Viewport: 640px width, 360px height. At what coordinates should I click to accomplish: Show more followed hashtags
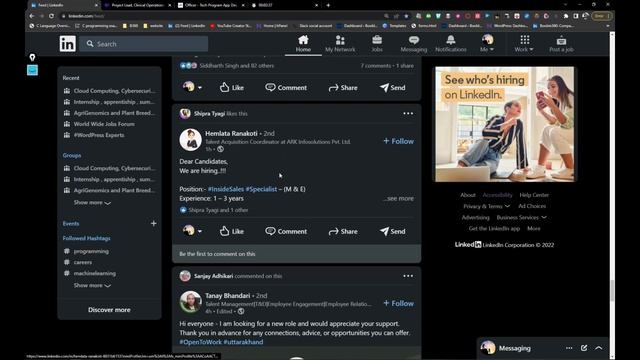click(92, 285)
